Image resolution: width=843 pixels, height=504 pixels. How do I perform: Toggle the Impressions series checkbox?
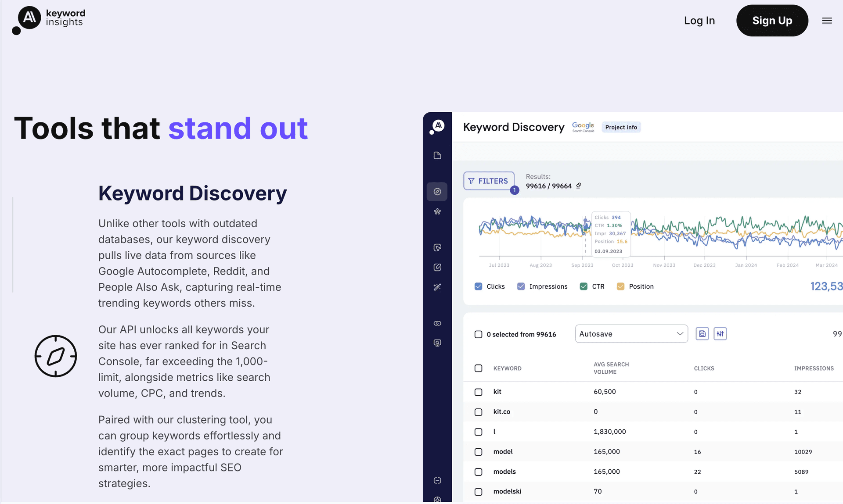click(x=521, y=286)
